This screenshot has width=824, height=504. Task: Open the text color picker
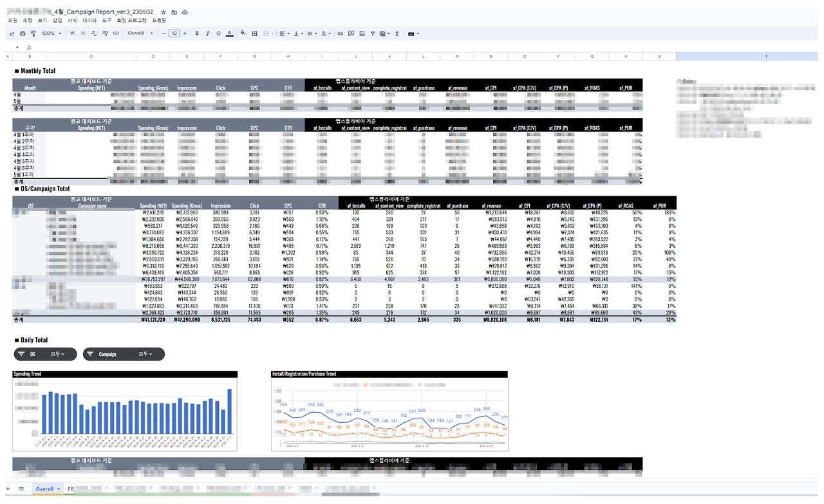point(229,33)
